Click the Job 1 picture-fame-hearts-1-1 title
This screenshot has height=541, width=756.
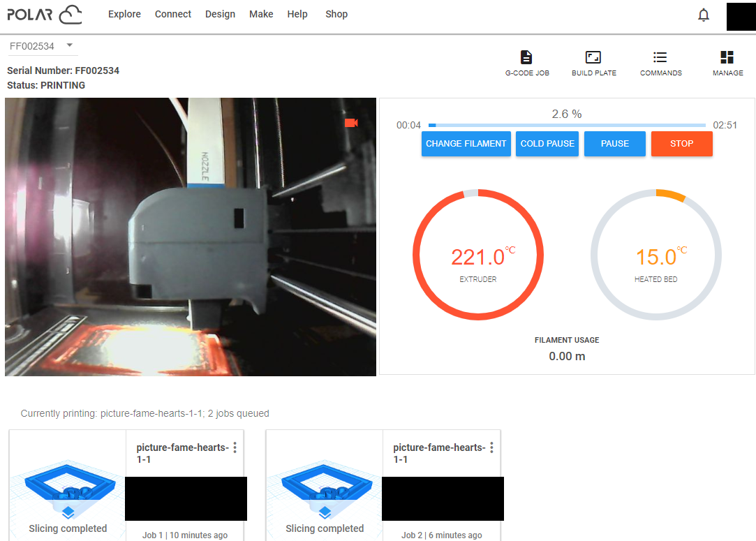(182, 453)
